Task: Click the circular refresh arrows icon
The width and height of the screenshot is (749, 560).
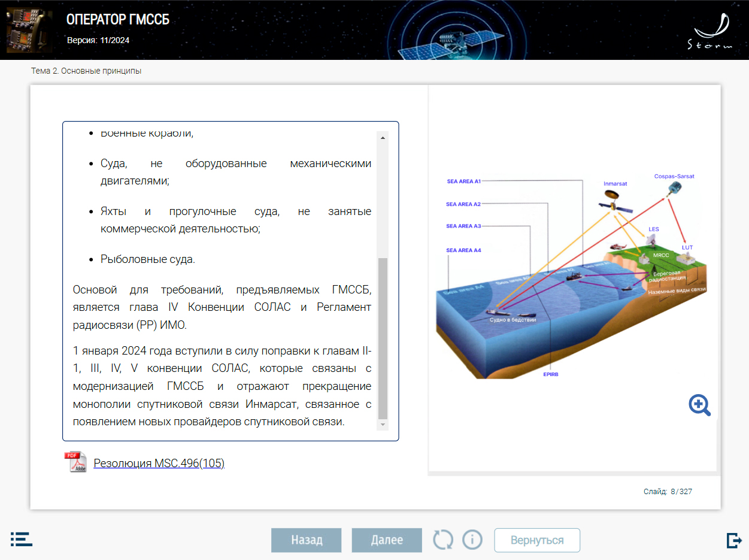Action: [x=443, y=540]
